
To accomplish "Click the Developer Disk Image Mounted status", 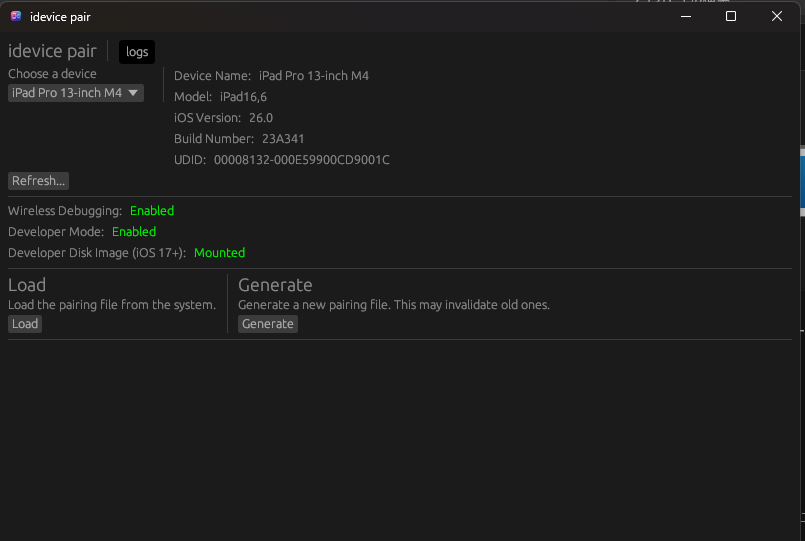I will pyautogui.click(x=219, y=253).
